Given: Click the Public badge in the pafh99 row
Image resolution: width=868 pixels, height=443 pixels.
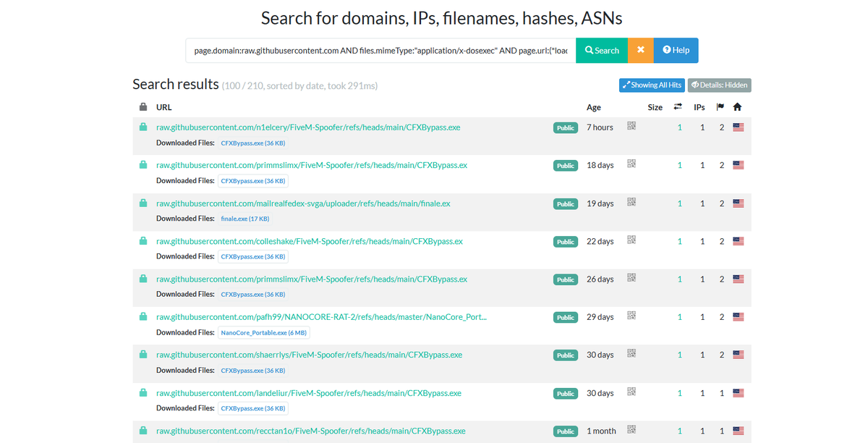Looking at the screenshot, I should click(x=566, y=318).
